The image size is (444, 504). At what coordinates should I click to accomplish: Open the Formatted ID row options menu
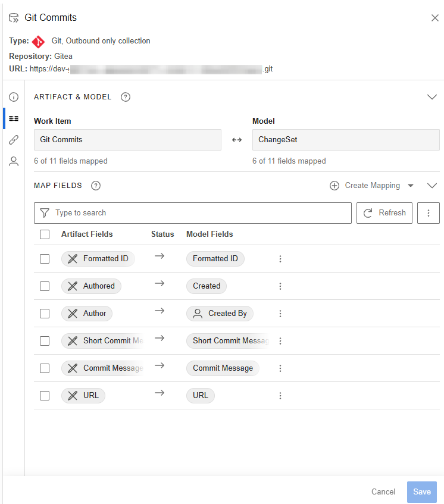(x=280, y=259)
